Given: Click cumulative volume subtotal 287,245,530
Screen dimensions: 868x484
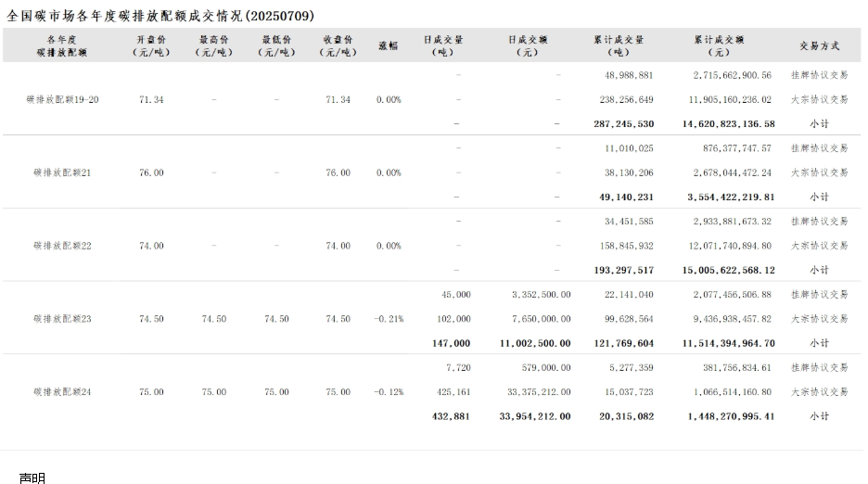Looking at the screenshot, I should [623, 123].
